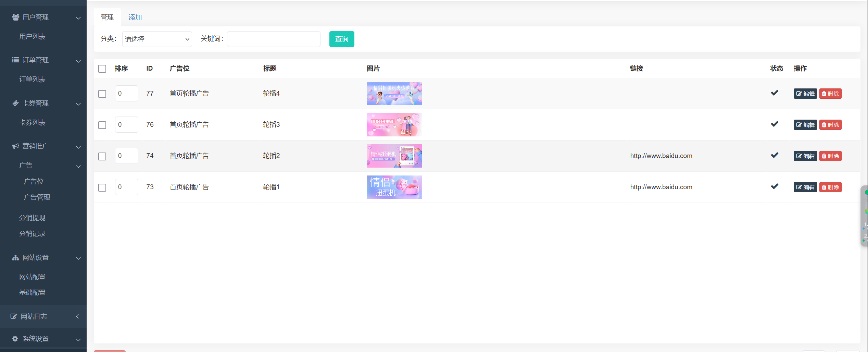Click the 订单管理 list icon
The height and width of the screenshot is (352, 868).
click(x=15, y=60)
